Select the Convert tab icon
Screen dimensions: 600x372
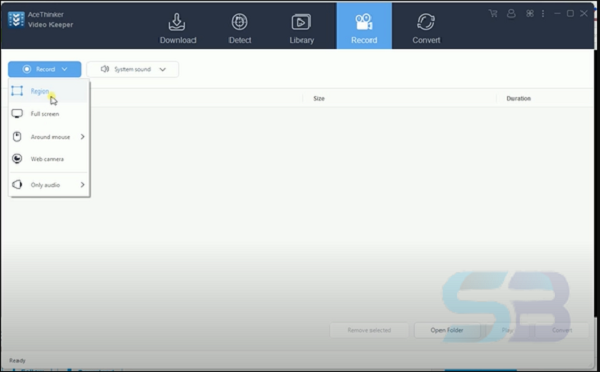(426, 22)
